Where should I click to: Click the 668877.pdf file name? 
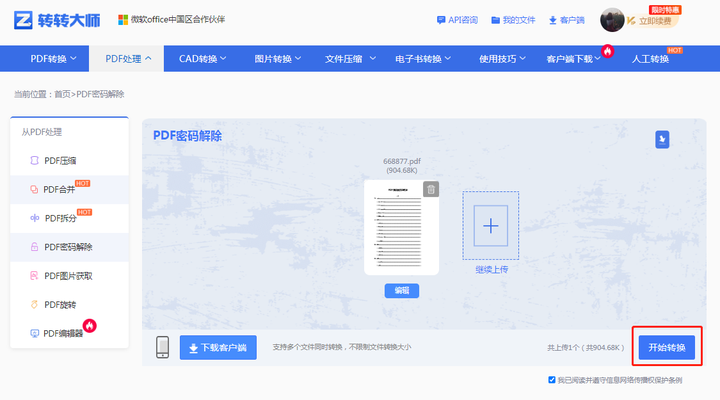[x=402, y=161]
